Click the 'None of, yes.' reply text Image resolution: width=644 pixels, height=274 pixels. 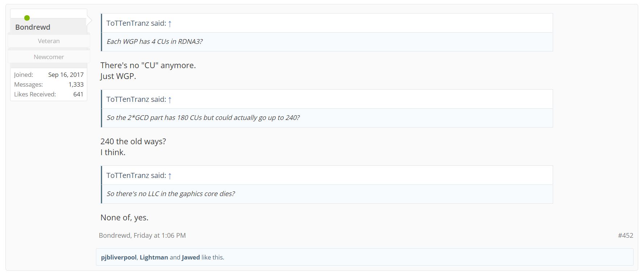pos(125,217)
